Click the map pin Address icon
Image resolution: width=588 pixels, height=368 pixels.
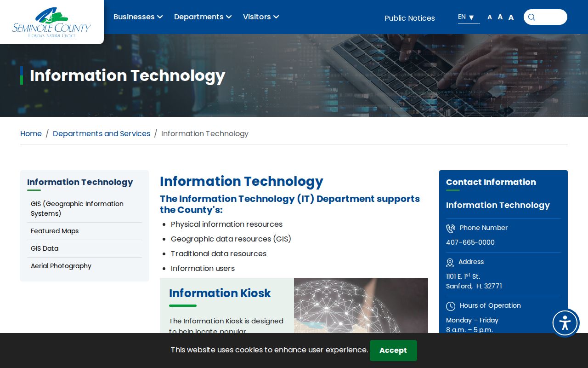click(450, 263)
